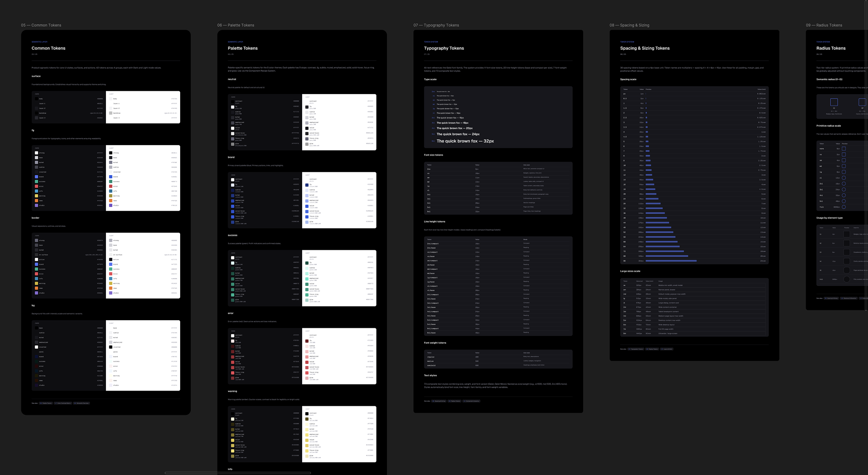
Task: Pick the 'backdrop' swatch in surface light panel
Action: click(111, 113)
